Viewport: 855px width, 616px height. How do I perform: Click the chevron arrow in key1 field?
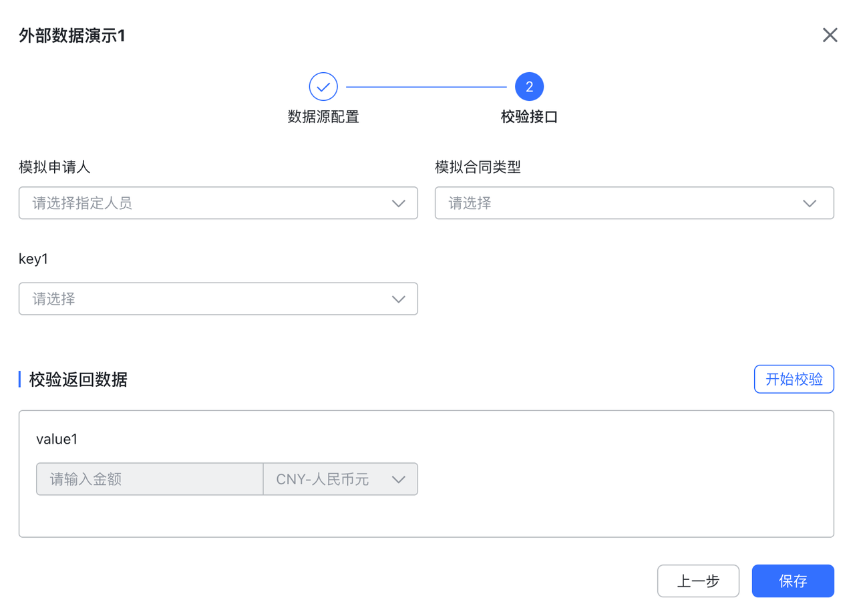tap(399, 299)
